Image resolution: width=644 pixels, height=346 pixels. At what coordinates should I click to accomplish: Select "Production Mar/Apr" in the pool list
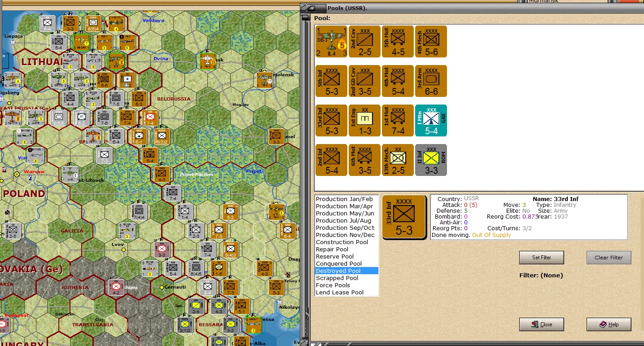[347, 206]
